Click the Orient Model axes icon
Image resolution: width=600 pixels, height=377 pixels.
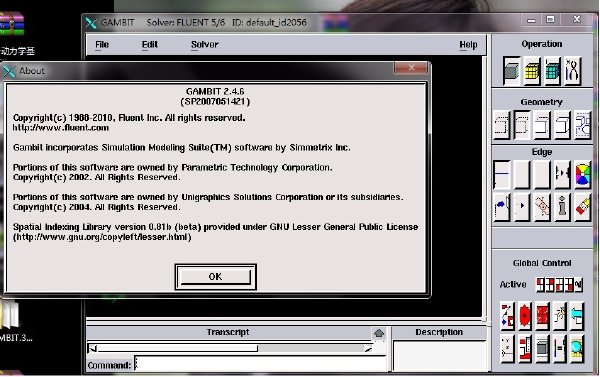pyautogui.click(x=508, y=349)
